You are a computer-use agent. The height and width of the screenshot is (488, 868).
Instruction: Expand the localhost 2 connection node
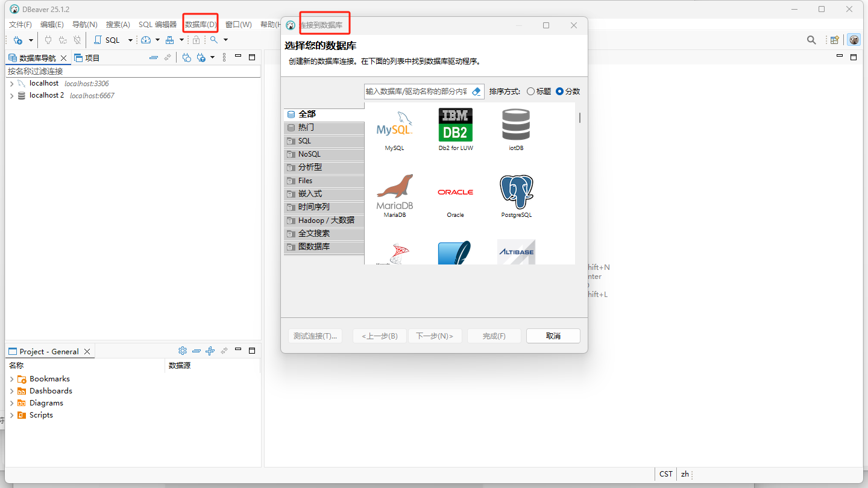click(12, 96)
